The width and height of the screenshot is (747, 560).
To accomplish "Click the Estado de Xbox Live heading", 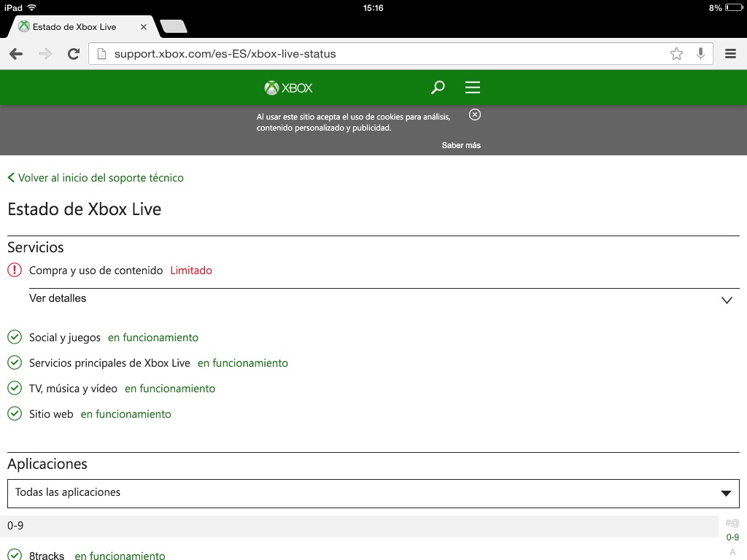I will (85, 209).
